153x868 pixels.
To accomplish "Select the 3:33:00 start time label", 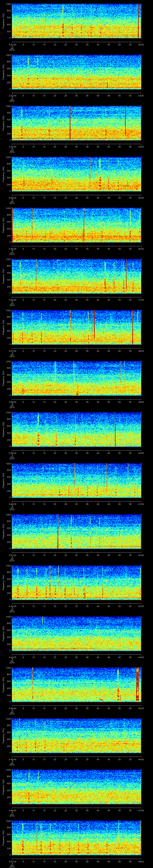I will click(12, 147).
